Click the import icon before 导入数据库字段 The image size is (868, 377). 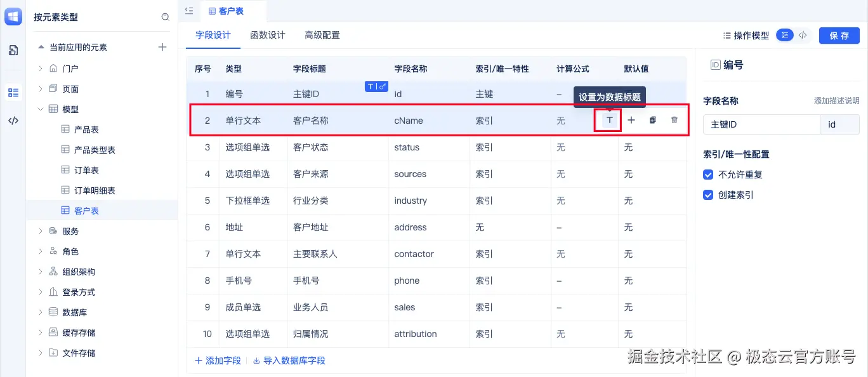click(256, 360)
